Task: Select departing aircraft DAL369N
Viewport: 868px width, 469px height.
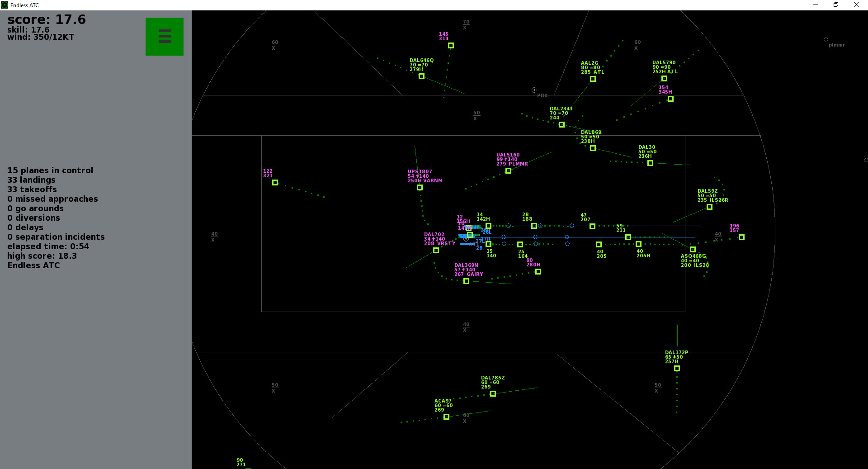Action: tap(466, 281)
